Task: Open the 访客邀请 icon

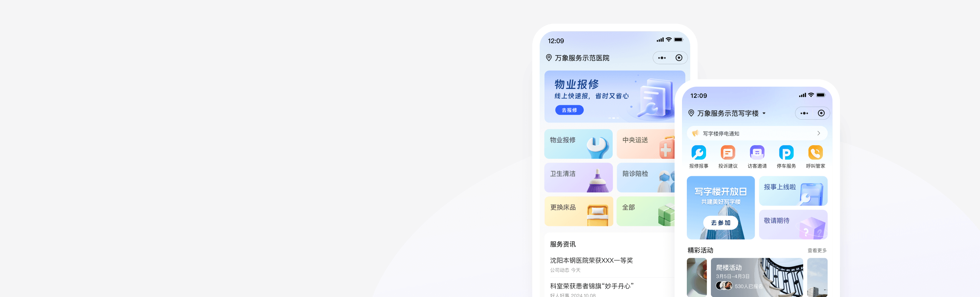Action: click(757, 153)
